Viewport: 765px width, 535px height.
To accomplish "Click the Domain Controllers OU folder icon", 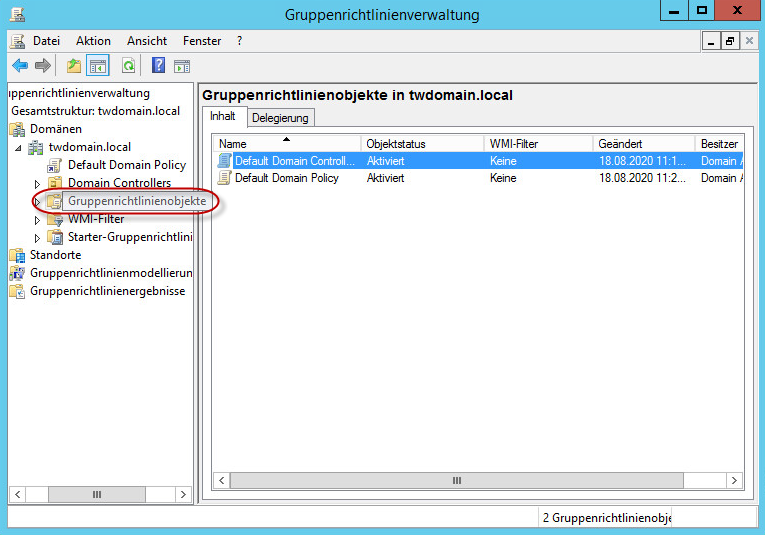I will coord(55,183).
